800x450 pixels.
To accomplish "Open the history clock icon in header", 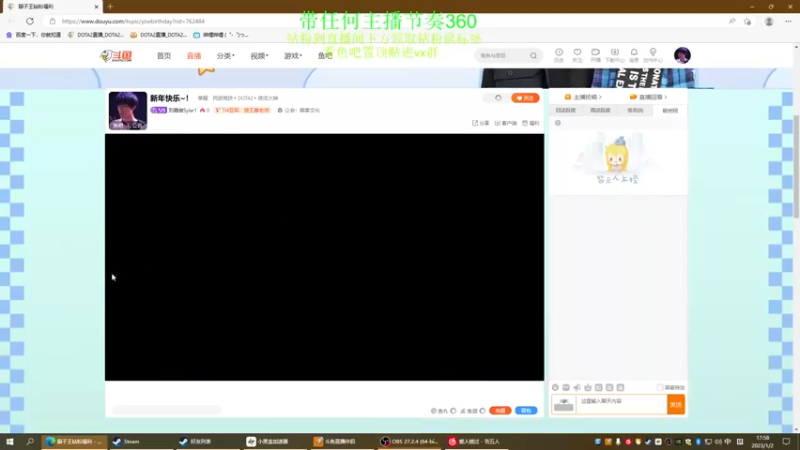I will click(559, 52).
